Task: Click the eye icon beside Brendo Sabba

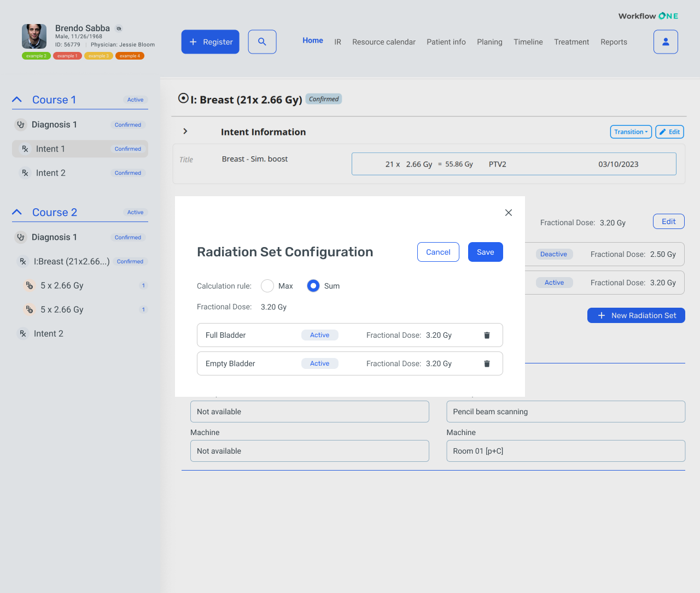Action: 119,28
